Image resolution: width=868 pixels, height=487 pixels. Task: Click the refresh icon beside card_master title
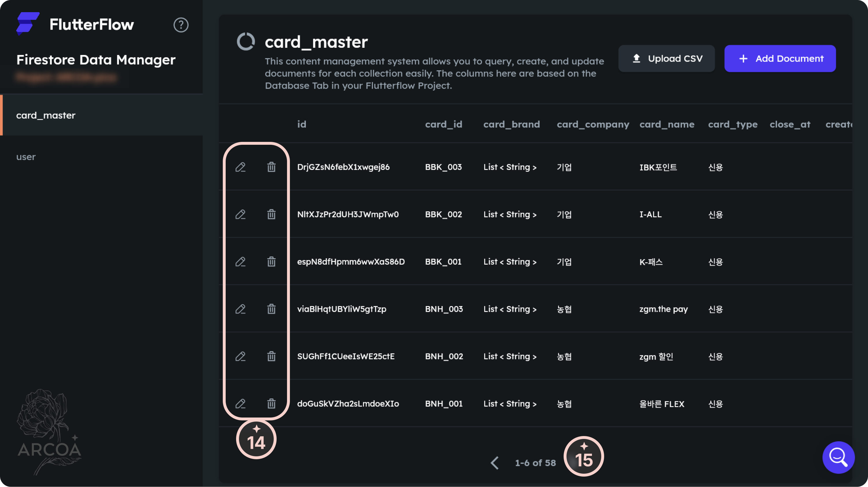[246, 42]
